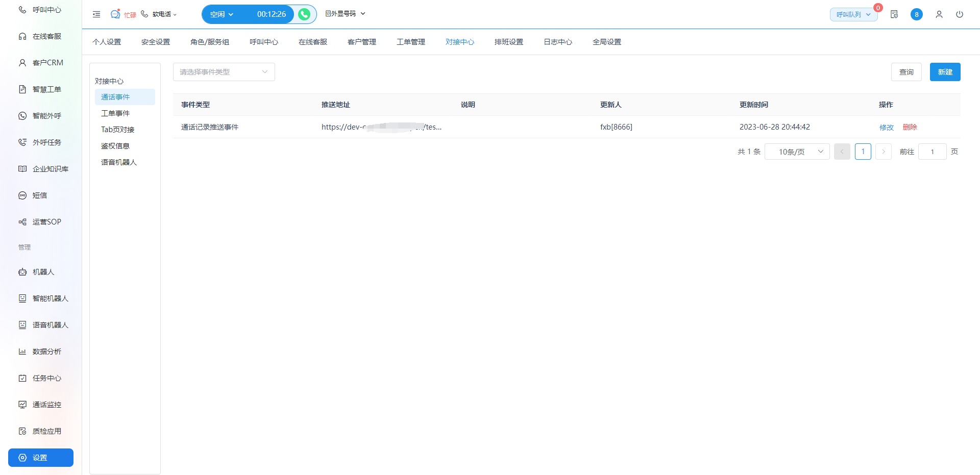Click 修改 for 通话记录推送事件 row
Viewport: 980px width, 475px height.
(x=887, y=127)
